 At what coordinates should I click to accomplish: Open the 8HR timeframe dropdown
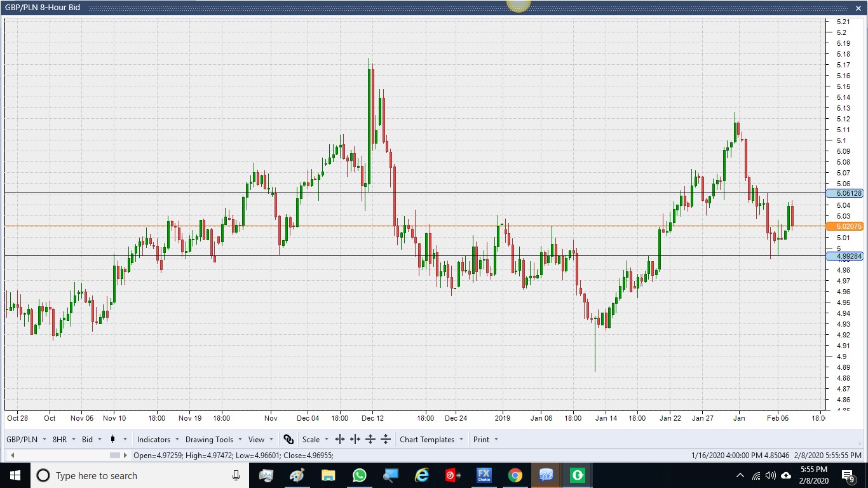pos(64,439)
